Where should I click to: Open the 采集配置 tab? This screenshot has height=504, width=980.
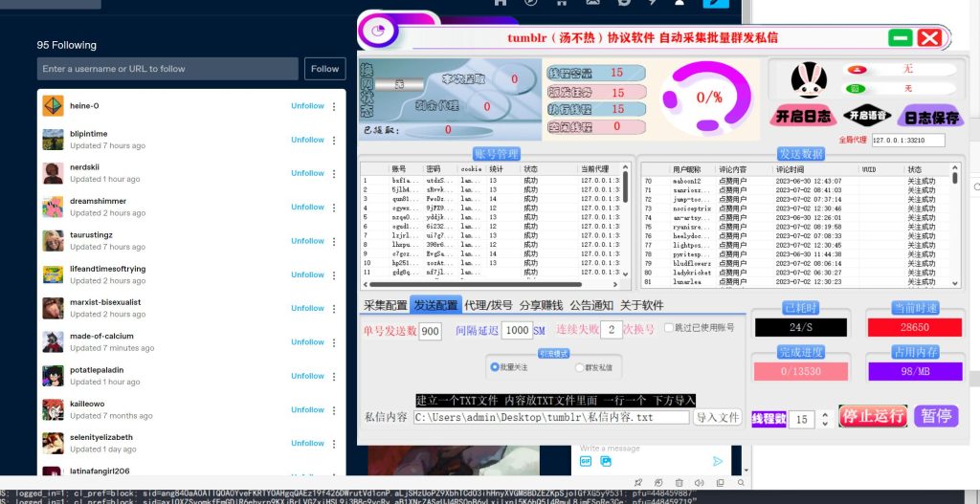pyautogui.click(x=386, y=305)
